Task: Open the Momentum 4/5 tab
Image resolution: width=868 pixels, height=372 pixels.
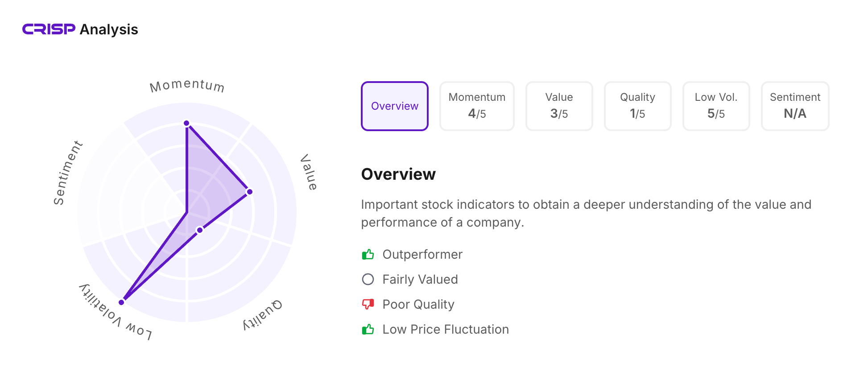Action: tap(477, 106)
